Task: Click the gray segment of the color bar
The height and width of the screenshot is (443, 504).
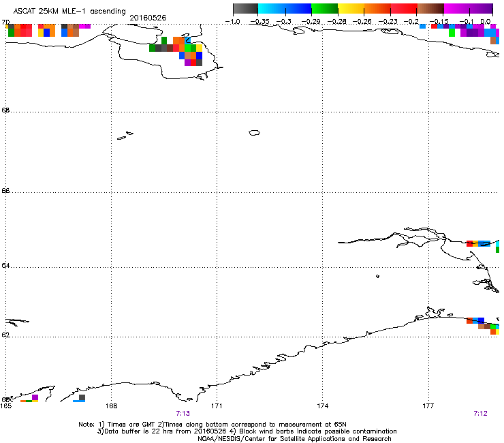Action: [x=246, y=9]
